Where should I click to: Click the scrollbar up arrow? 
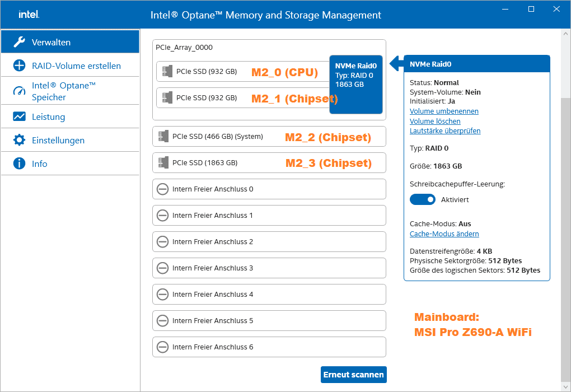[565, 34]
